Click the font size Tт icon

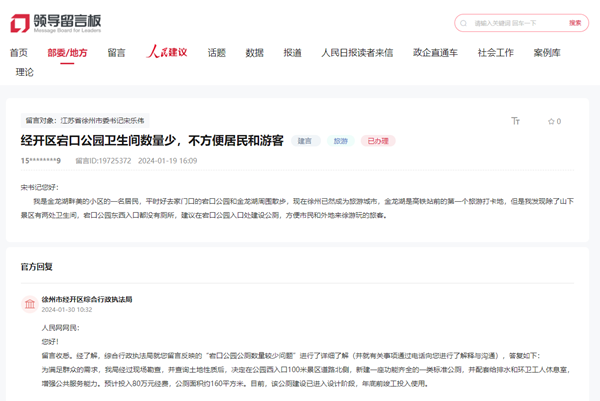click(515, 121)
